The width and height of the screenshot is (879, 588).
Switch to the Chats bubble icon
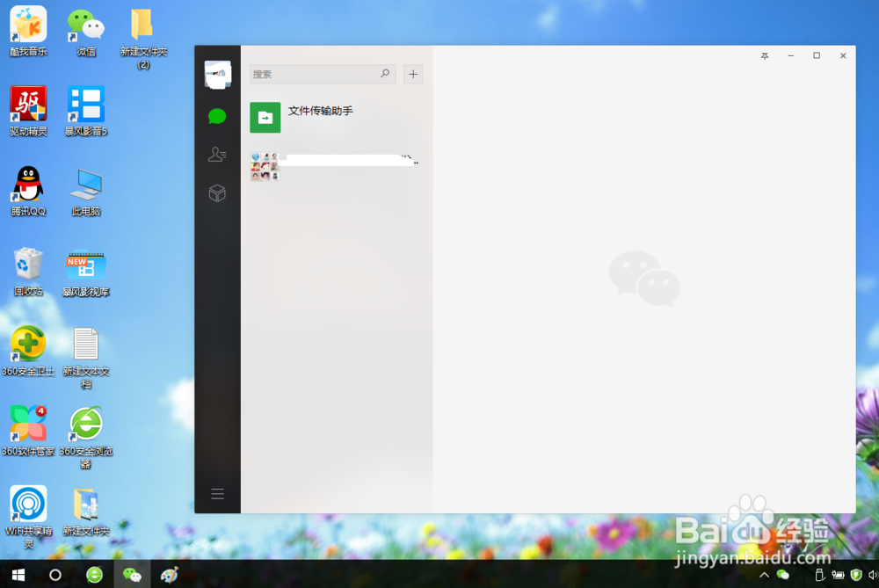click(x=217, y=116)
